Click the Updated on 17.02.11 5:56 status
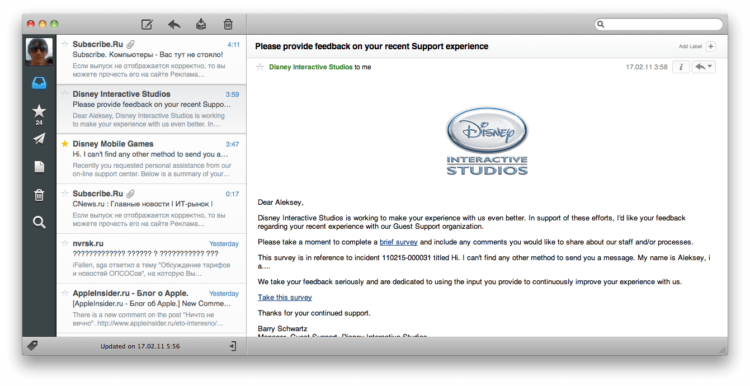 tap(140, 346)
